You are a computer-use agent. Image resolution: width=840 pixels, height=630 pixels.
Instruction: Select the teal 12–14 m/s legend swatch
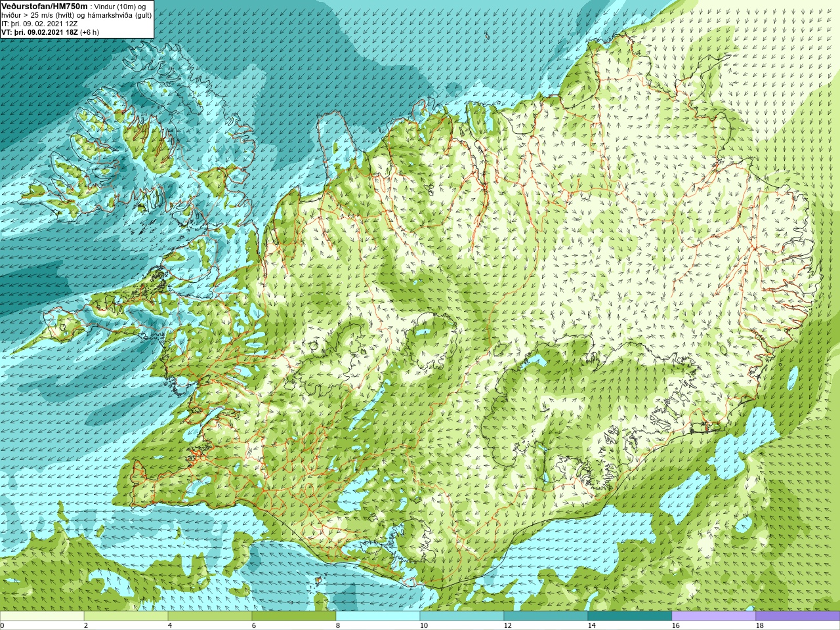coord(546,616)
